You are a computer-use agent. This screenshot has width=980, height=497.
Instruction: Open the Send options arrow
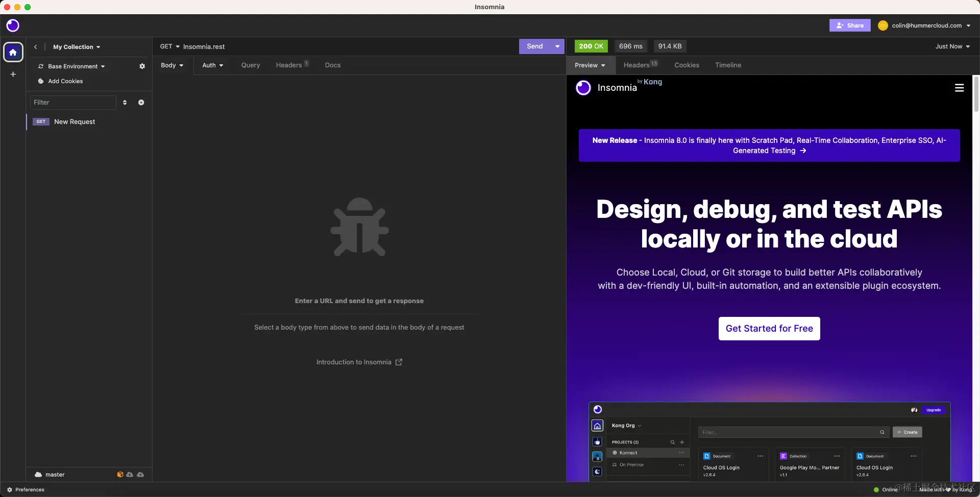(x=557, y=46)
